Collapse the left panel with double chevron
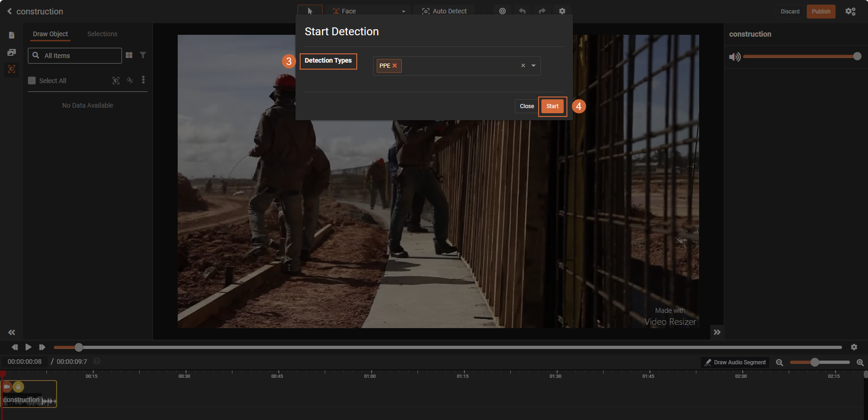 [x=12, y=332]
